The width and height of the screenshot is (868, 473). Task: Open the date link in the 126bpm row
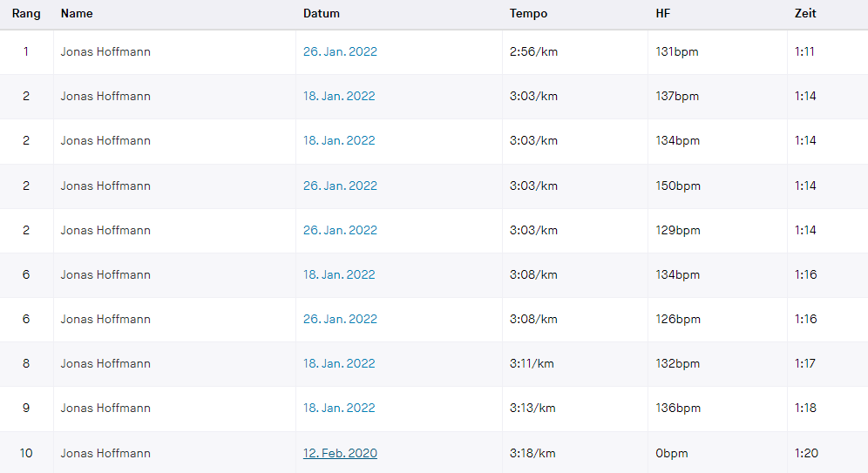coord(340,319)
